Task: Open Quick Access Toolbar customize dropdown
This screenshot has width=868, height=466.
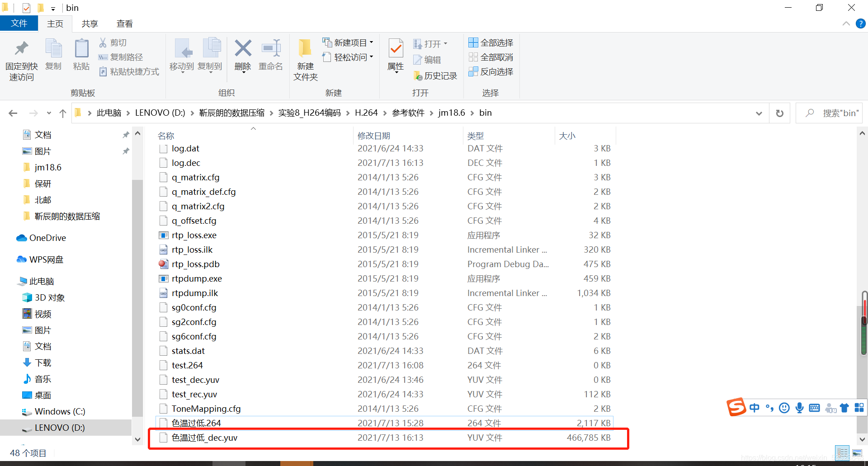Action: pyautogui.click(x=53, y=9)
